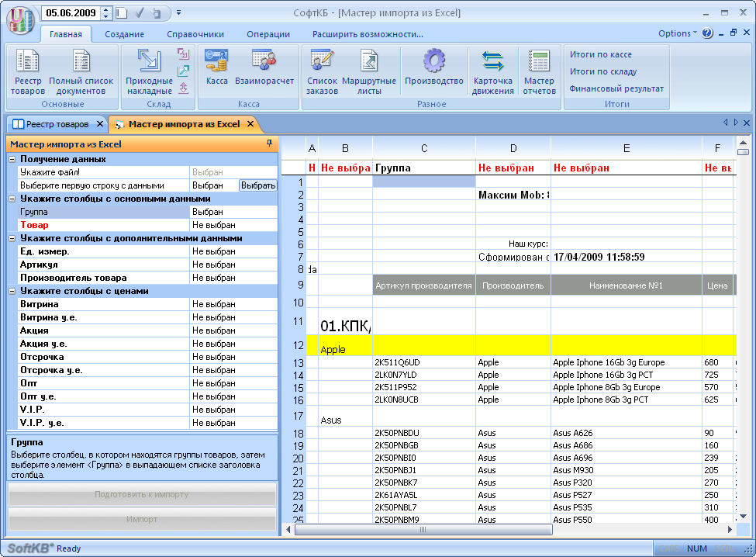
Task: Click the grey return-arrow icon beside the checkmark
Action: [x=156, y=13]
